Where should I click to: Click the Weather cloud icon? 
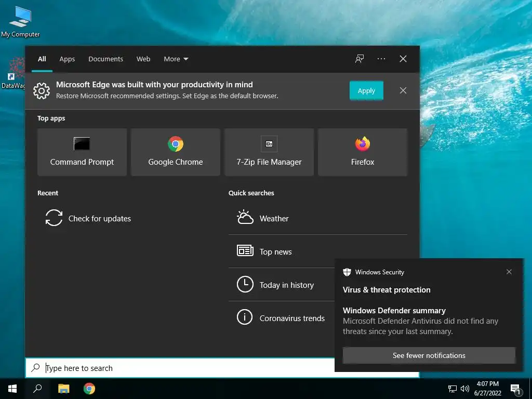click(245, 217)
